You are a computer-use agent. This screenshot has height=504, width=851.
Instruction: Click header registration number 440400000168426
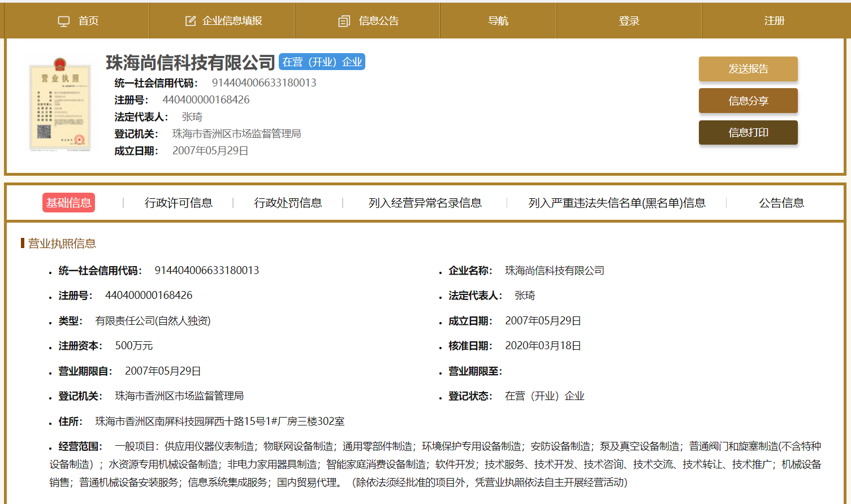[206, 99]
